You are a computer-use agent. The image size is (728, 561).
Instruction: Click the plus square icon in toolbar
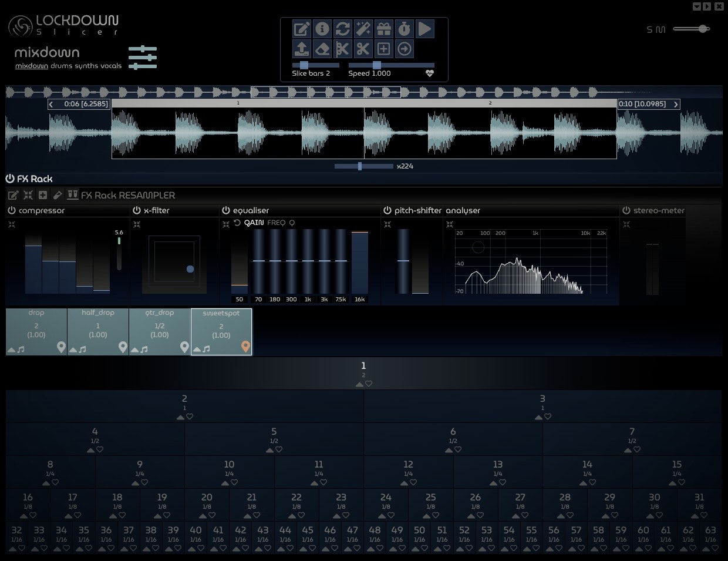coord(383,49)
